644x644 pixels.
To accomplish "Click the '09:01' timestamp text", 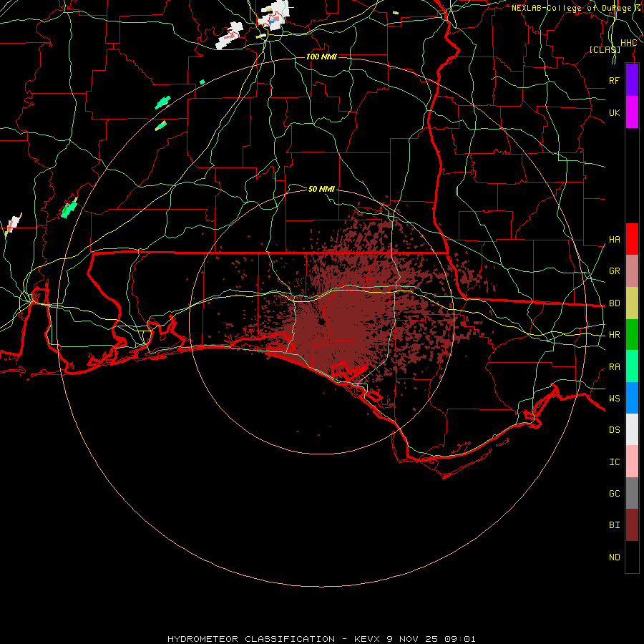I will [460, 639].
